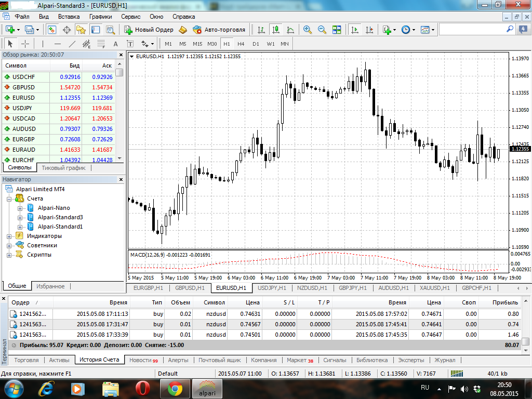Toggle the Auto-trading button
This screenshot has width=532, height=399.
pos(219,30)
